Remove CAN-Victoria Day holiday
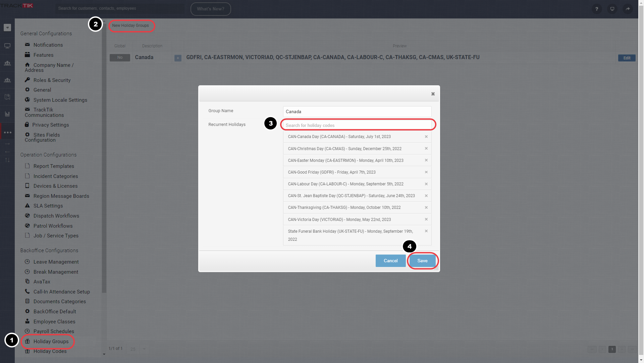The width and height of the screenshot is (644, 363). click(x=426, y=219)
